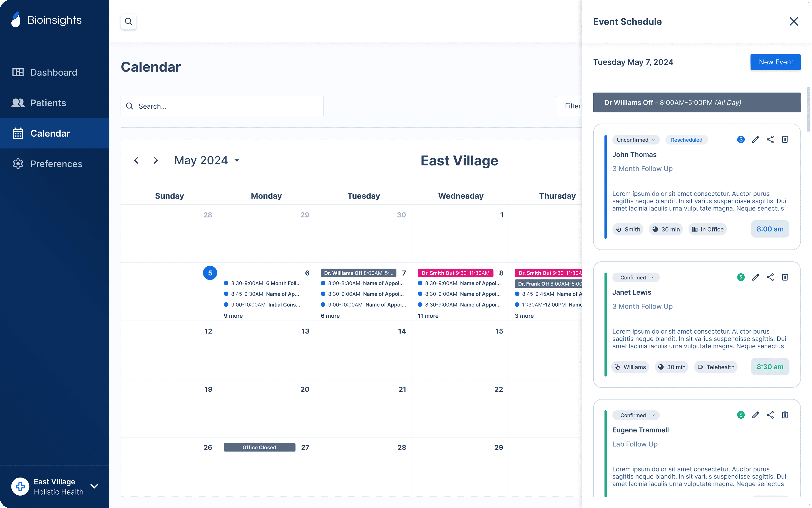Open the 9:00-10:00AM Initial Cons event on Monday
Screen dimensions: 812x508
262,305
